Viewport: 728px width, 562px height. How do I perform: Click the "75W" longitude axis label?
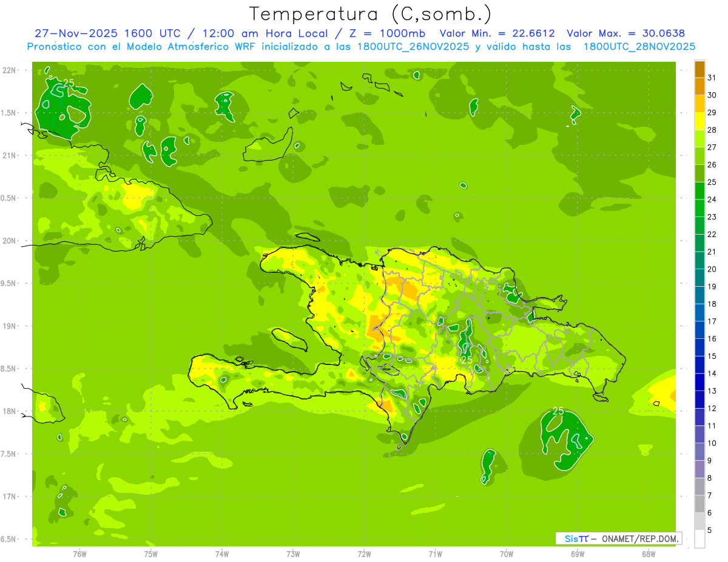pyautogui.click(x=151, y=554)
